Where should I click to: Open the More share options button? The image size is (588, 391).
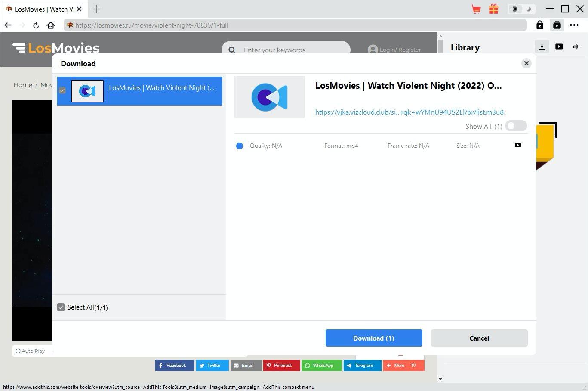click(404, 366)
